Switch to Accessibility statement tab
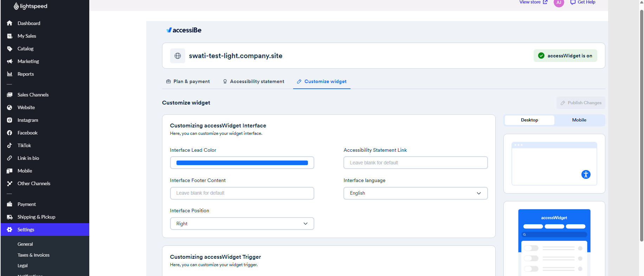The width and height of the screenshot is (644, 276). pos(253,81)
